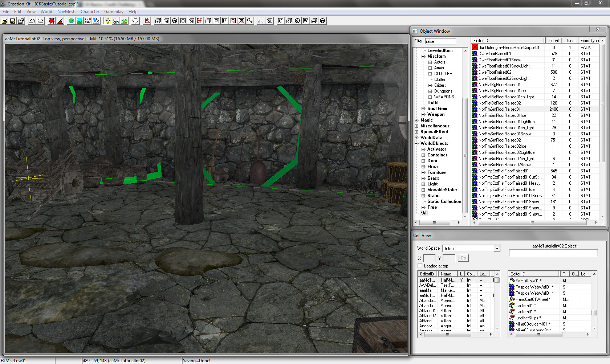
Task: Toggle the Sky toolbar icon
Action: 116,21
